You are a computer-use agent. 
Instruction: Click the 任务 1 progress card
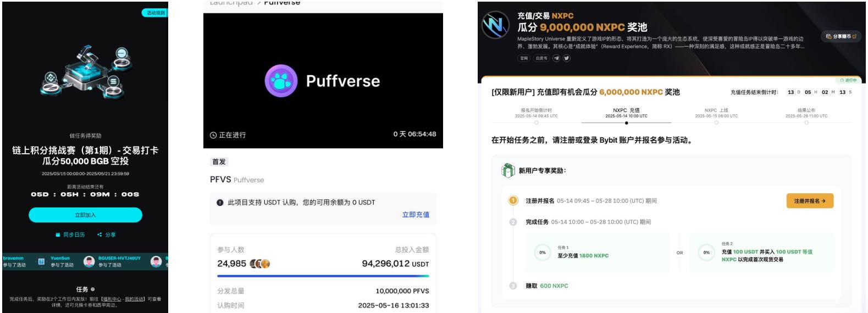(x=598, y=253)
